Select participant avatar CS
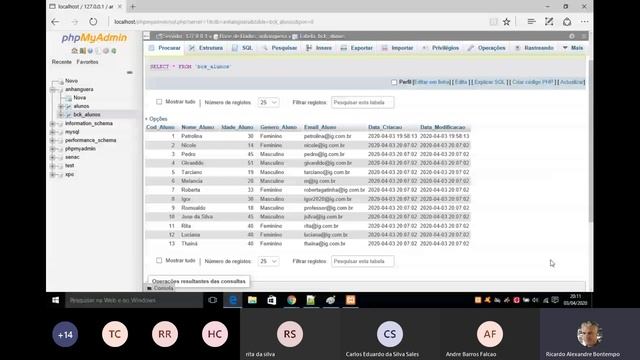640x360 pixels. [390, 334]
